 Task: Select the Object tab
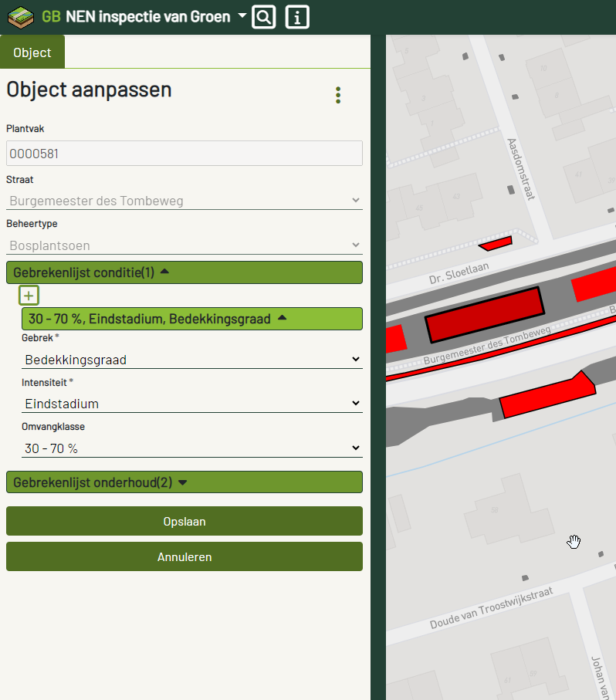pyautogui.click(x=32, y=52)
